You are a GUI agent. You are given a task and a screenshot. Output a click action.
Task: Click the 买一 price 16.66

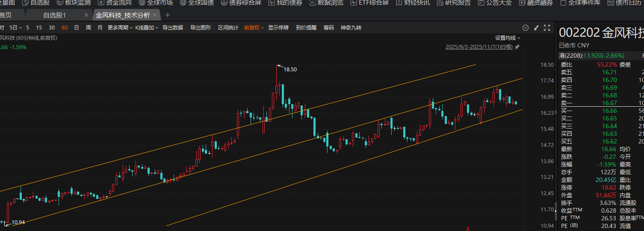point(610,111)
